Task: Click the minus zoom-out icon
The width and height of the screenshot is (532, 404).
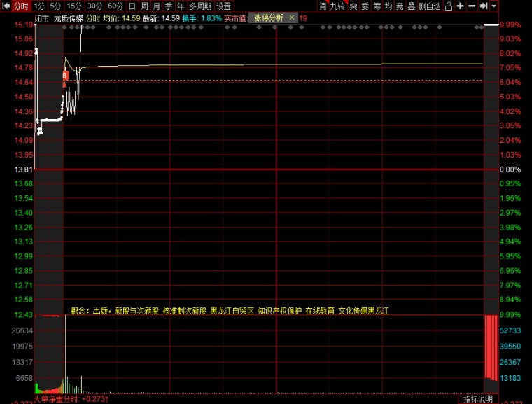Action: pyautogui.click(x=472, y=6)
